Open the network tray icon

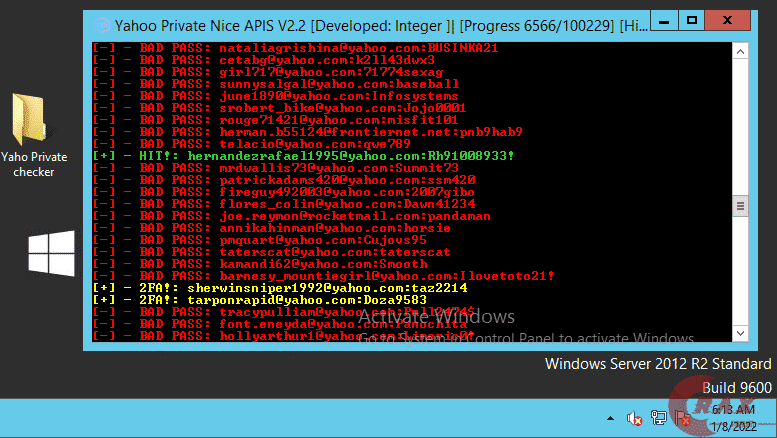[x=659, y=418]
